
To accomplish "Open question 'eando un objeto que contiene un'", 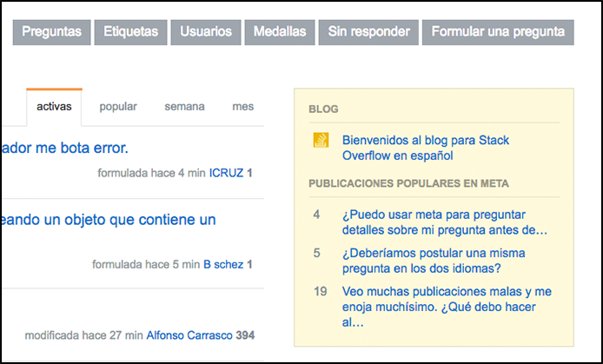I will [x=108, y=220].
